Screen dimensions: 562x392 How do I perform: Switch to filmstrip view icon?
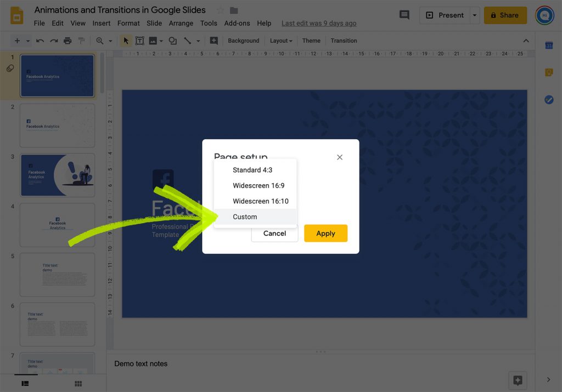[25, 383]
